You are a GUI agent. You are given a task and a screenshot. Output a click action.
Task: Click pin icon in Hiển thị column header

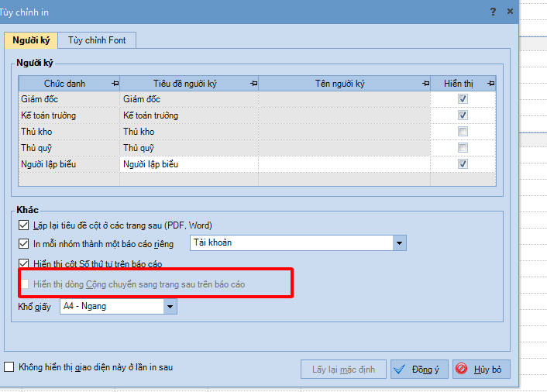[x=490, y=84]
